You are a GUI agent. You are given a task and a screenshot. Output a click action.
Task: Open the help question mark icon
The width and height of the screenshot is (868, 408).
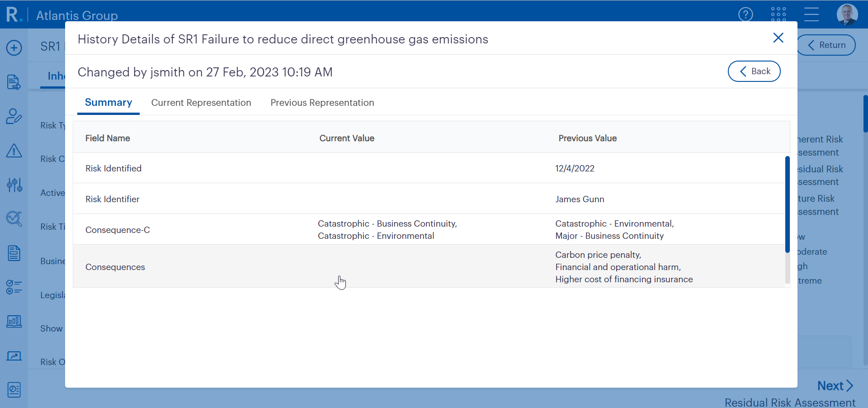click(x=745, y=14)
